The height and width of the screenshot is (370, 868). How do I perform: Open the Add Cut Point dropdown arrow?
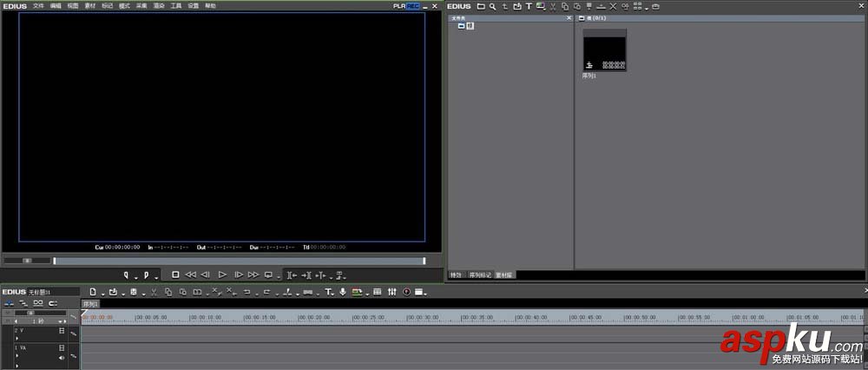click(298, 294)
